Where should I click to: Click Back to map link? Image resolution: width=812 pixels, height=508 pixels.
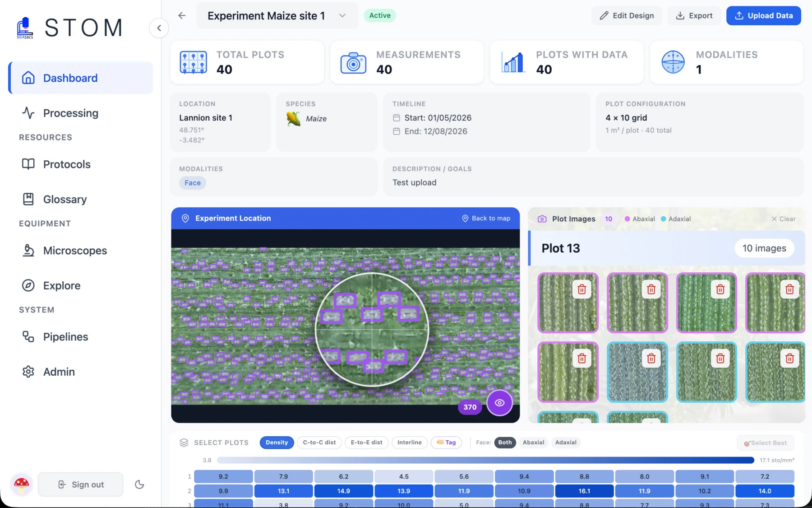pos(486,219)
